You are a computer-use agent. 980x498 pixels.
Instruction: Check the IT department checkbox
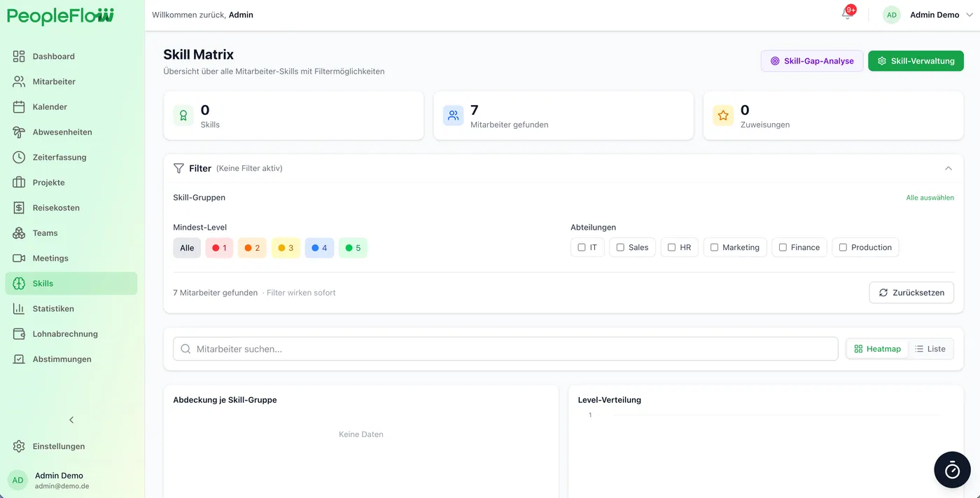pos(582,247)
